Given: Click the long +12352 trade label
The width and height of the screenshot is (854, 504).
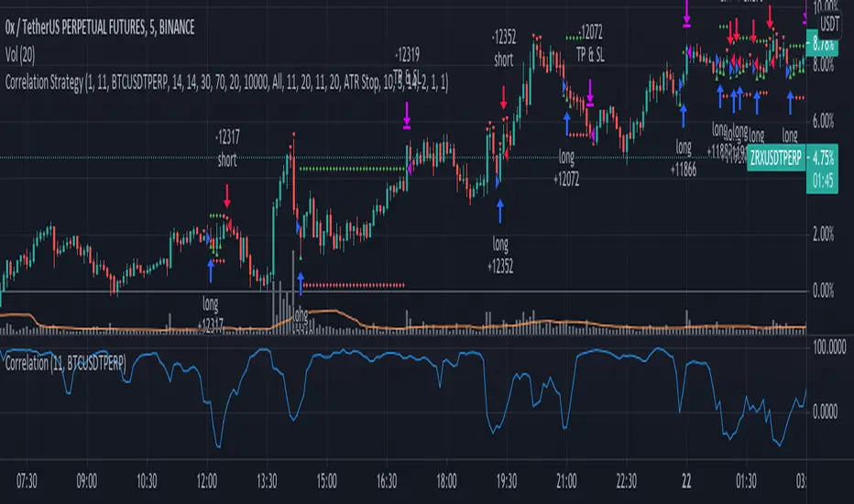Looking at the screenshot, I should tap(500, 255).
